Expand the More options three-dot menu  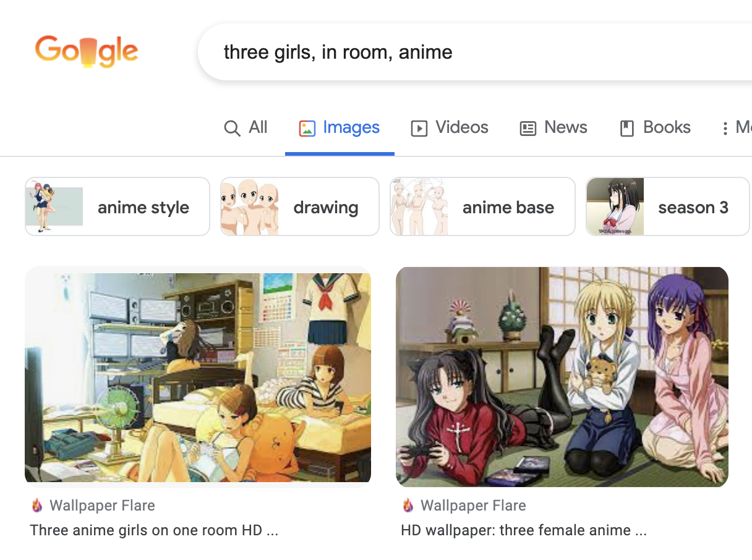pyautogui.click(x=725, y=129)
